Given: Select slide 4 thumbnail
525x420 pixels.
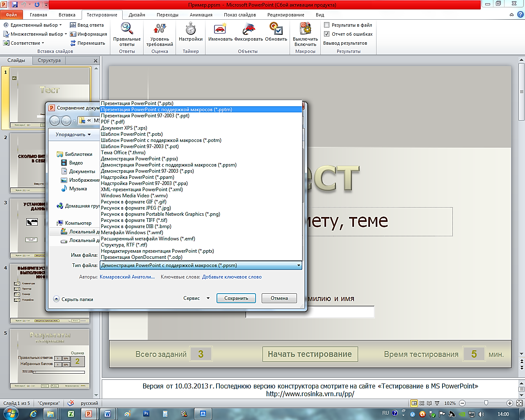Looking at the screenshot, I should point(50,294).
